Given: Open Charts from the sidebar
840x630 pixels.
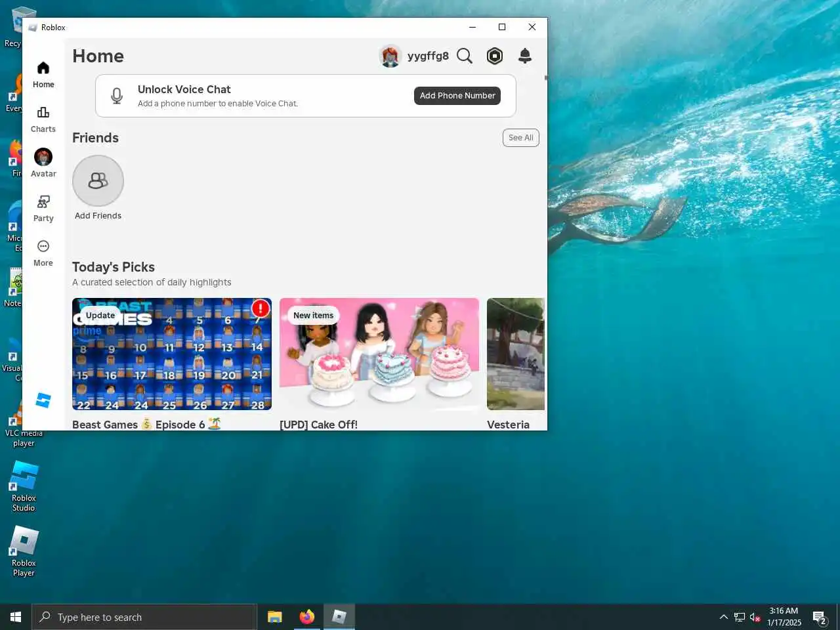Looking at the screenshot, I should (43, 119).
